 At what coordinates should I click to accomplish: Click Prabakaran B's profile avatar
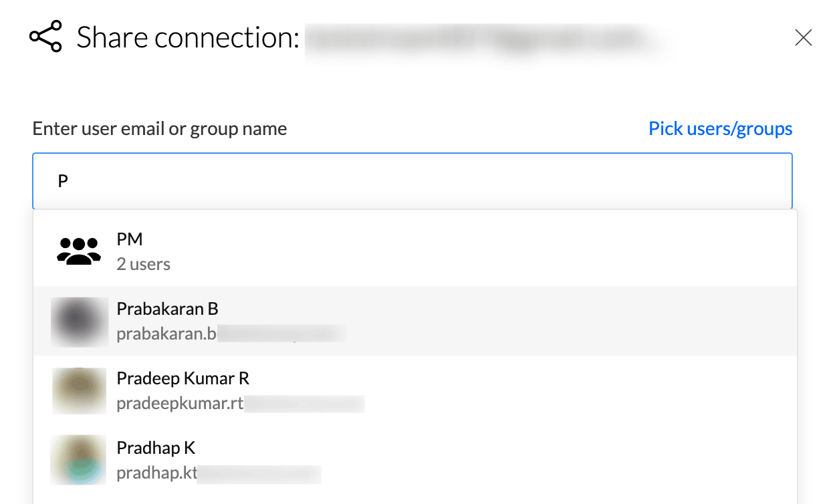[80, 322]
